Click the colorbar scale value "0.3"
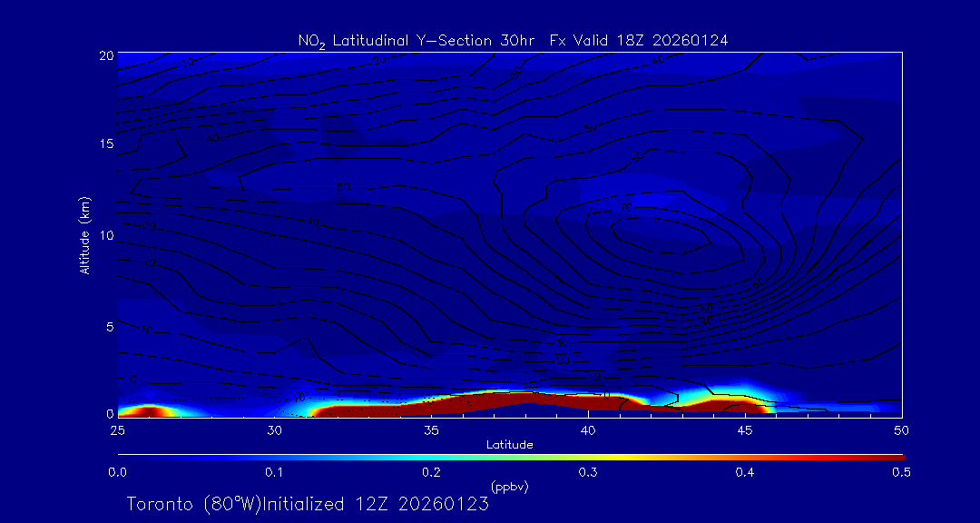The image size is (980, 523). point(588,472)
